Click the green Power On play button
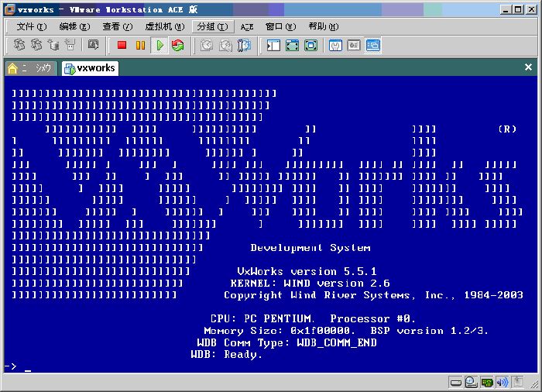 pos(160,45)
